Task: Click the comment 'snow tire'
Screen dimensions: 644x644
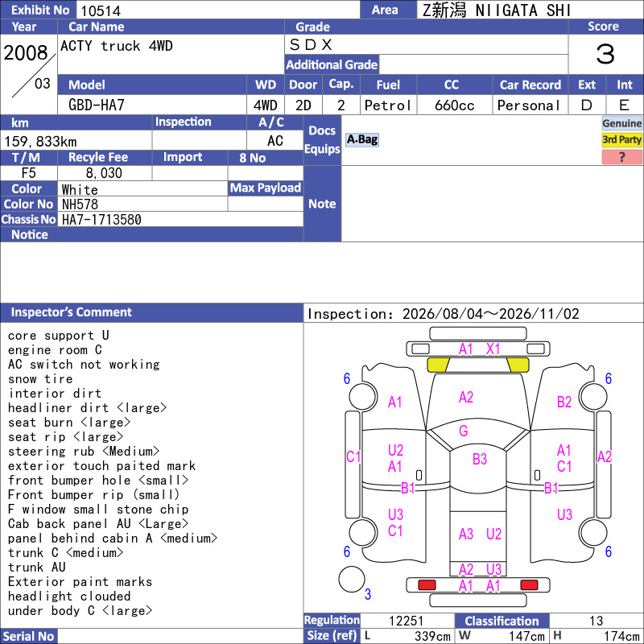Action: (40, 378)
